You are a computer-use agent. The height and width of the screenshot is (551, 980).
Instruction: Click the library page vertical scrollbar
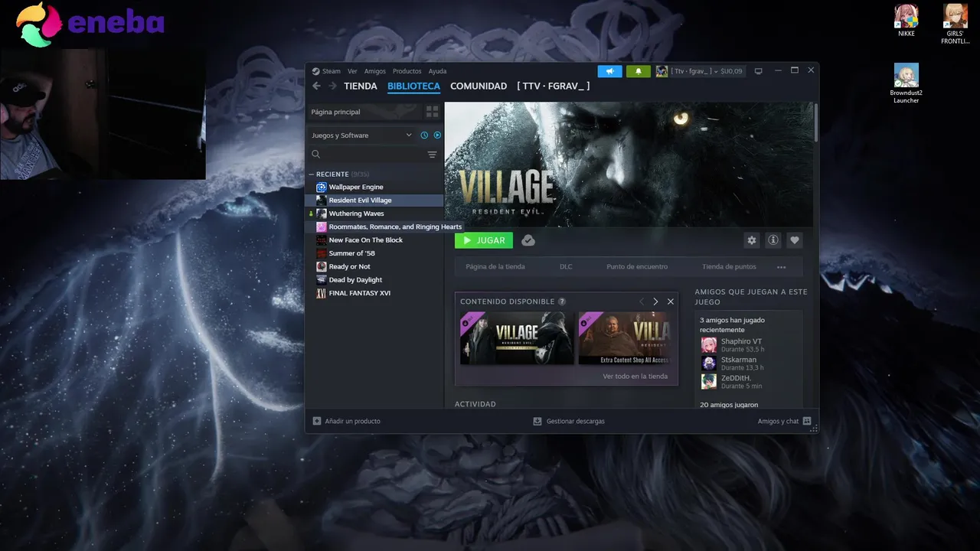coord(816,122)
